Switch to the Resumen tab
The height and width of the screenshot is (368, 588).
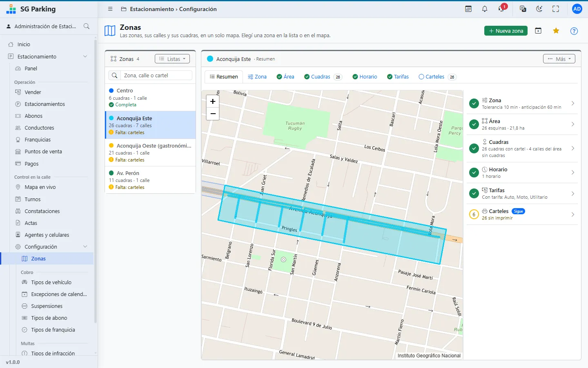(x=224, y=77)
